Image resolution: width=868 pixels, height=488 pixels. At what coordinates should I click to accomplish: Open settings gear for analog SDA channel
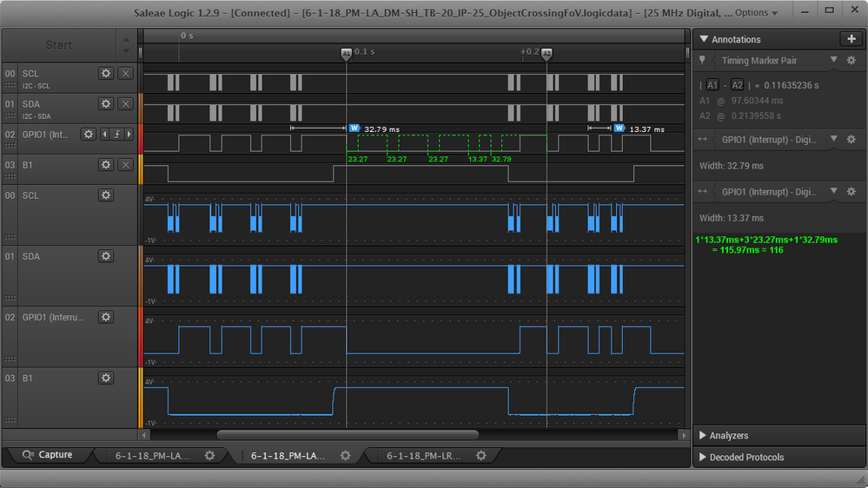[106, 256]
